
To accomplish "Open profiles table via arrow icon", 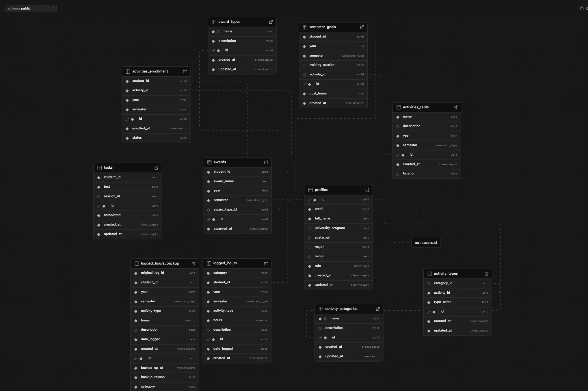I will pos(367,190).
